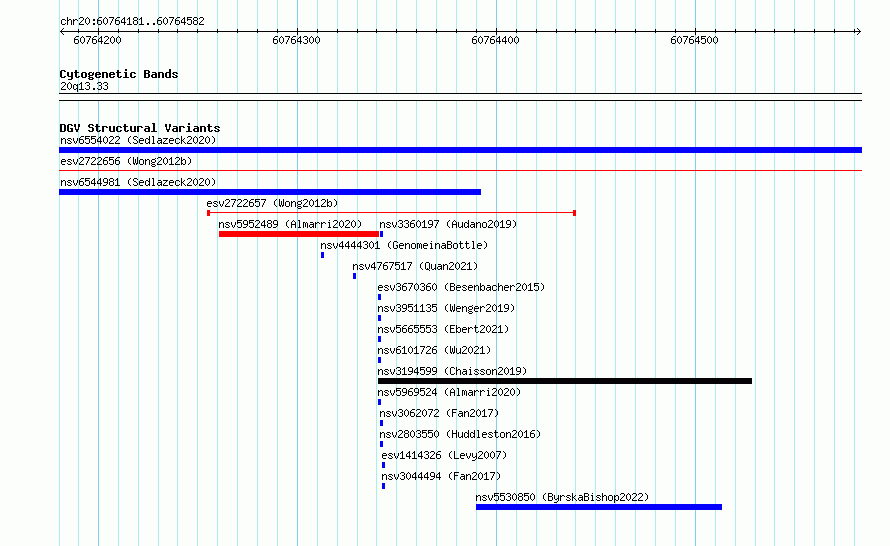Open nsv3044494 (Fan2017) label
890x546 pixels.
(x=442, y=476)
